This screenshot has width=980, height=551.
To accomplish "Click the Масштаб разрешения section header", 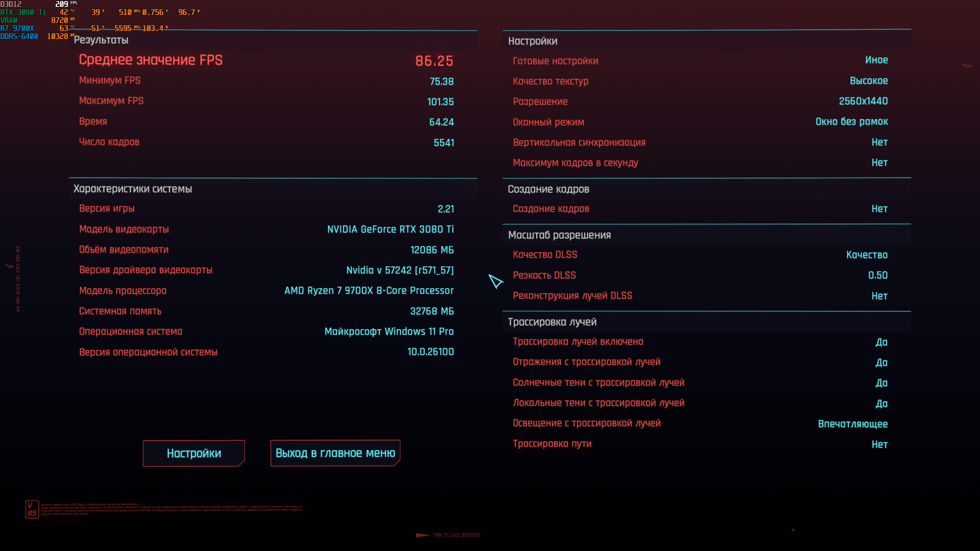I will (x=559, y=235).
